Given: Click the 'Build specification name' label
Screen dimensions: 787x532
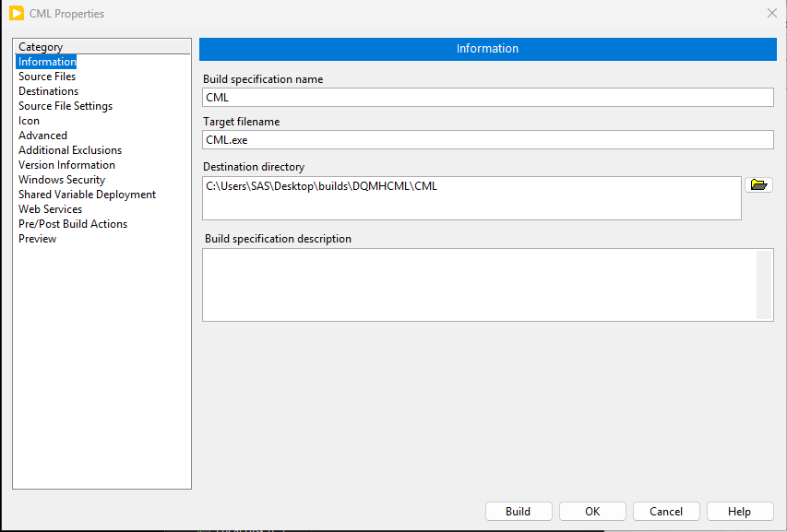Looking at the screenshot, I should [x=263, y=79].
